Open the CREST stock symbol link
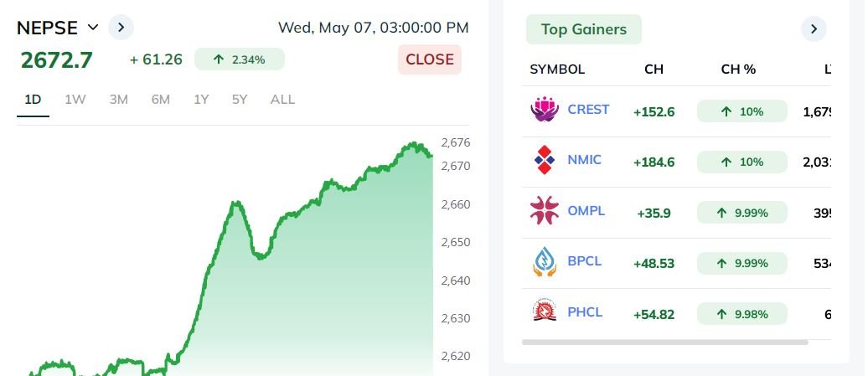Screen dimensions: 868x376 coord(588,110)
